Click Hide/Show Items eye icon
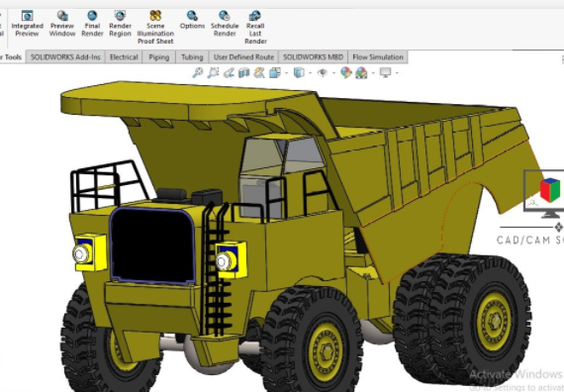 pos(323,72)
